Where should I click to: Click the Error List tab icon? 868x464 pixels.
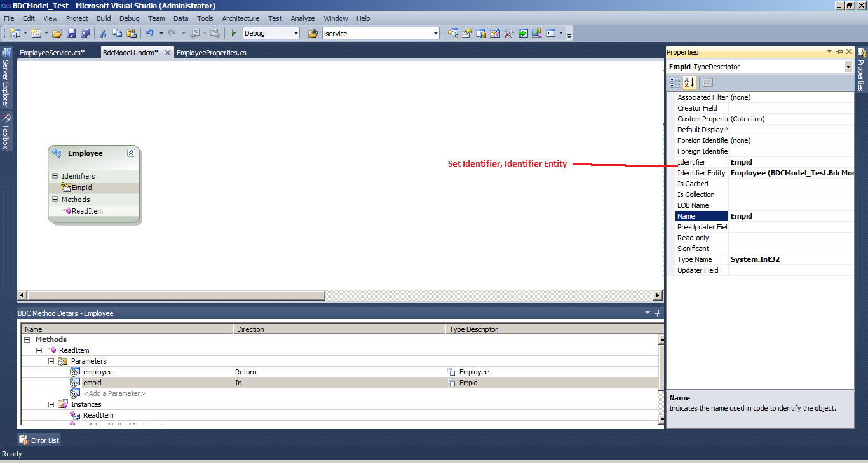[24, 440]
